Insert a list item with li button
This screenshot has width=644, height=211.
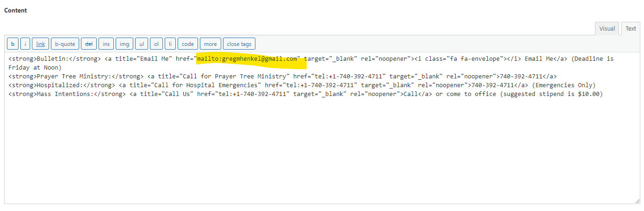(170, 44)
